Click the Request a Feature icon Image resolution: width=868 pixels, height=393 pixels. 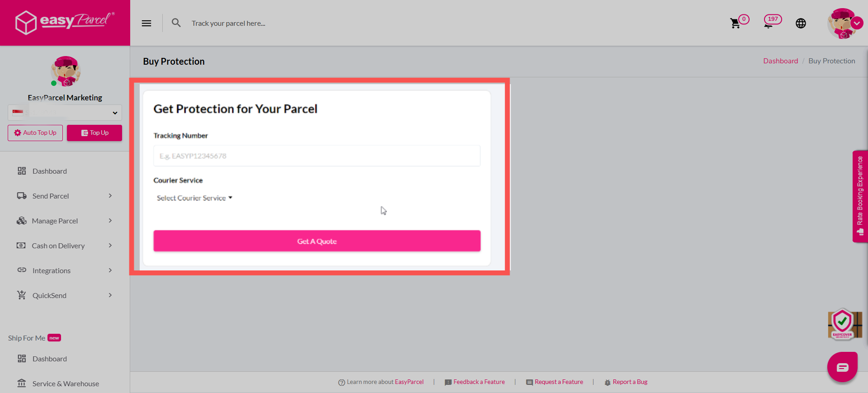(529, 383)
